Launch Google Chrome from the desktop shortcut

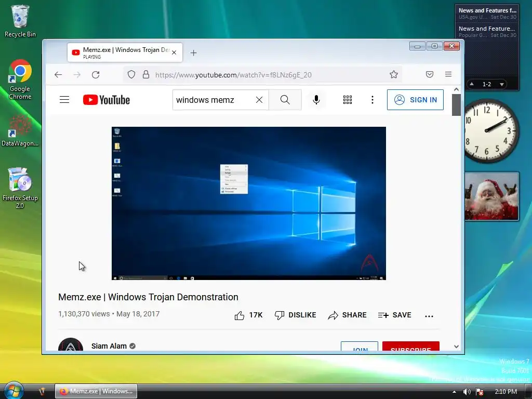[20, 79]
